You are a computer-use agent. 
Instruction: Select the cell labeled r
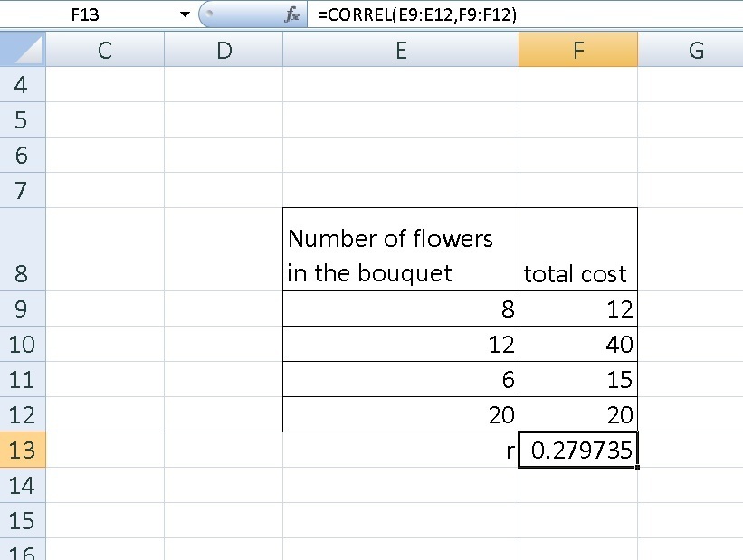(401, 450)
